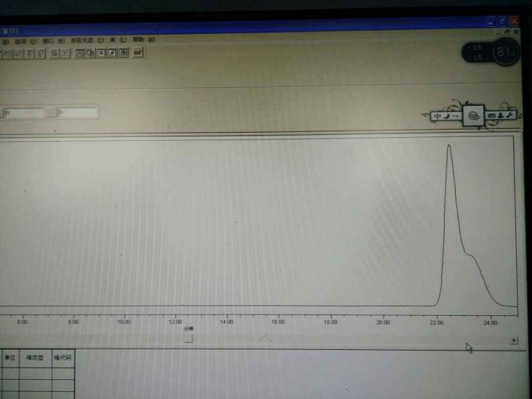Screen dimensions: 532x399
Task: Click the second input field below the toolbar
Action: (78, 112)
